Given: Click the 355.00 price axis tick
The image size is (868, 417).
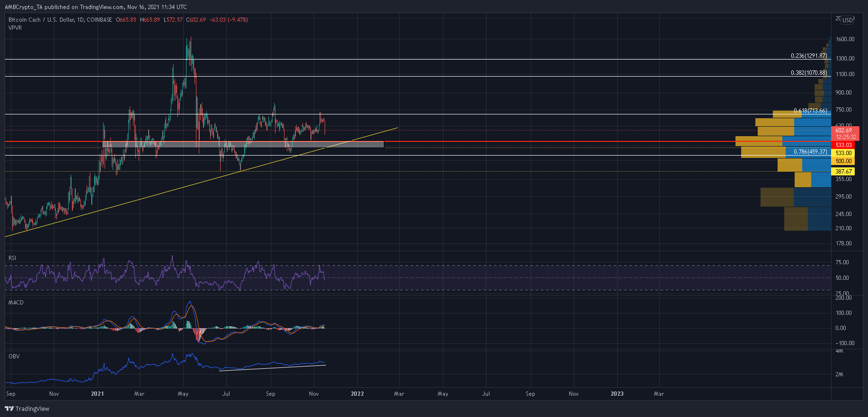Looking at the screenshot, I should tap(843, 179).
